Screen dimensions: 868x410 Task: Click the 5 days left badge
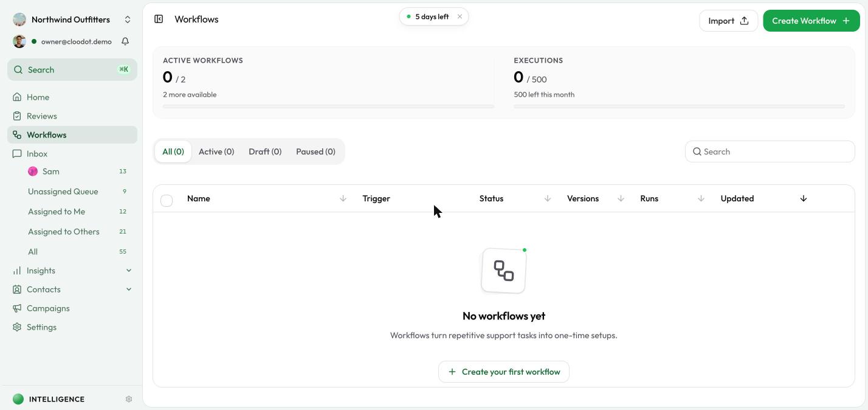tap(434, 16)
